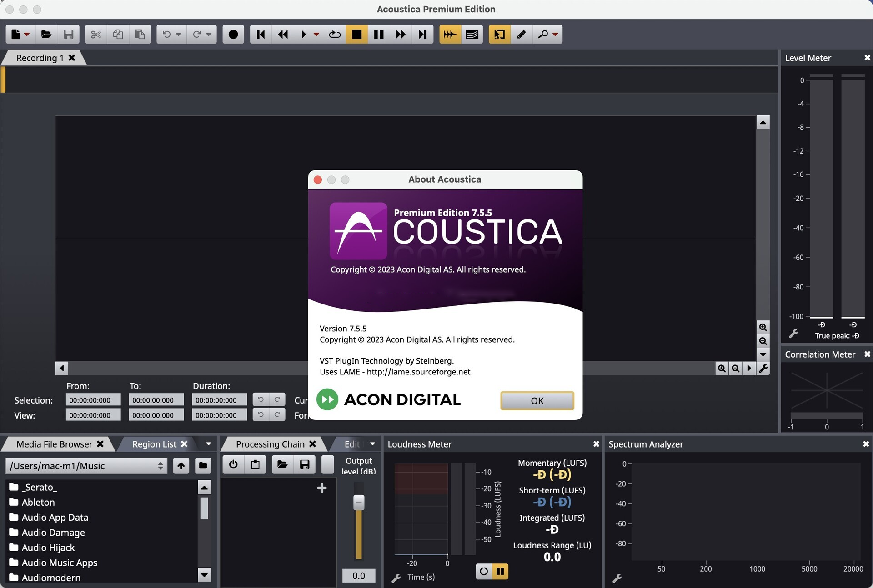Click the Fast forward button
The image size is (873, 588).
click(x=401, y=34)
